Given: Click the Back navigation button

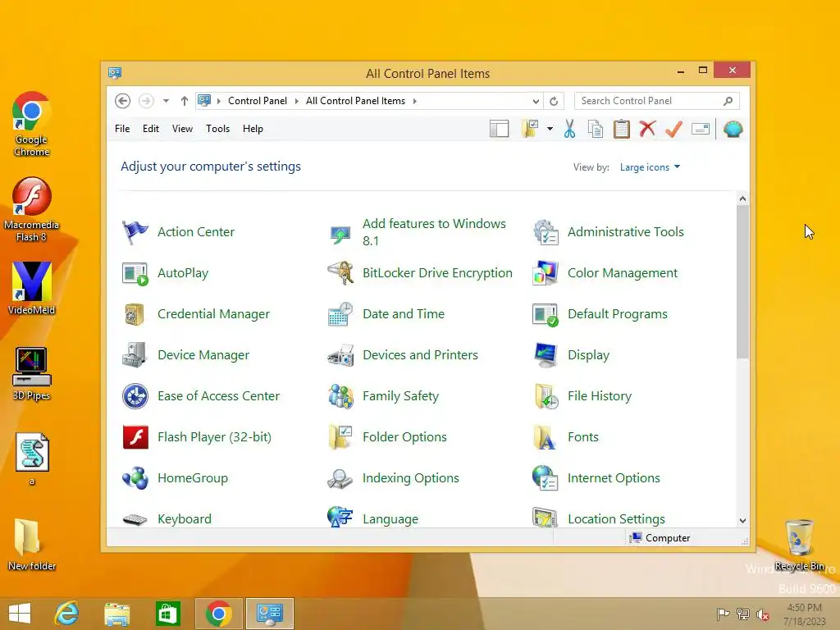Looking at the screenshot, I should pos(123,101).
